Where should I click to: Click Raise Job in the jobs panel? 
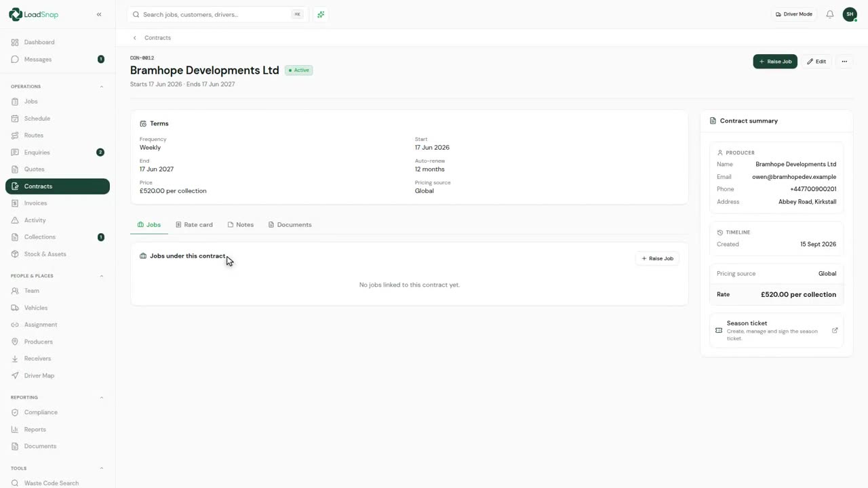click(657, 258)
